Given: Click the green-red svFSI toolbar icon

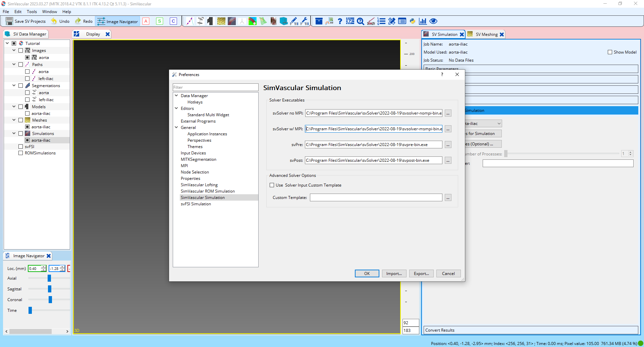Looking at the screenshot, I should coord(252,21).
